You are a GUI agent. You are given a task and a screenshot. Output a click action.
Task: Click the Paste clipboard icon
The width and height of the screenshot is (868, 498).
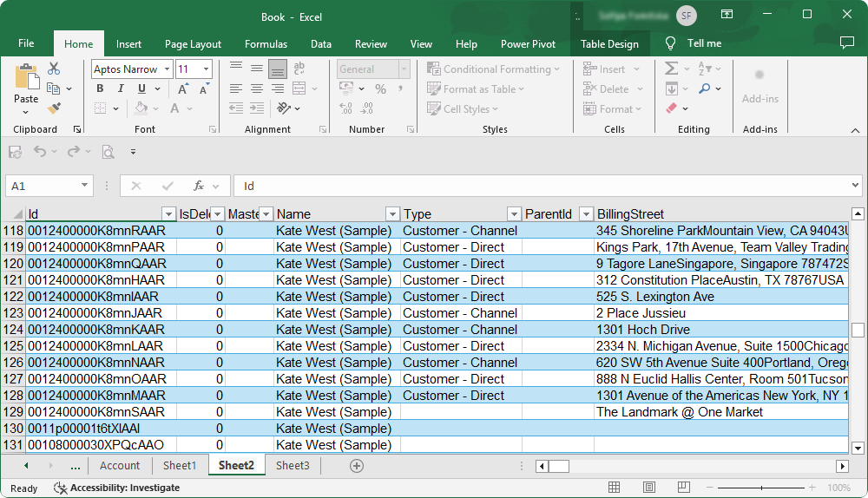(x=26, y=77)
